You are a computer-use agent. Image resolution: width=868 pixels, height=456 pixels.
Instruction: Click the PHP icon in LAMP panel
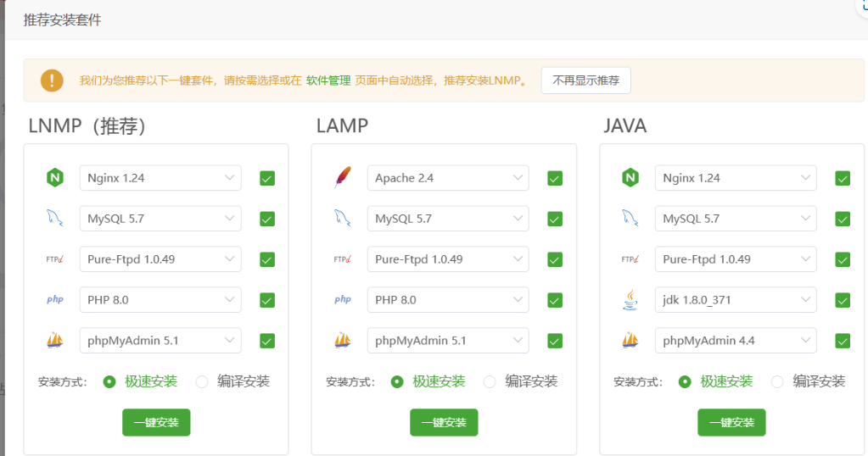[343, 299]
